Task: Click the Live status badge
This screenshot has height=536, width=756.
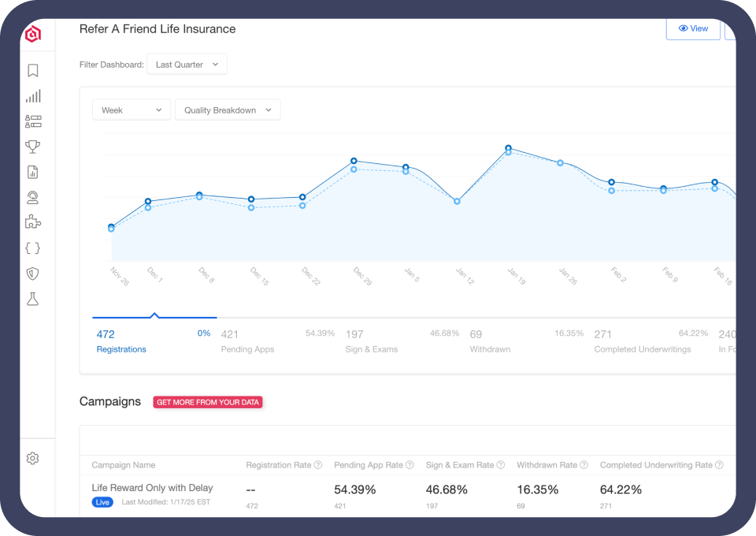Action: 102,502
